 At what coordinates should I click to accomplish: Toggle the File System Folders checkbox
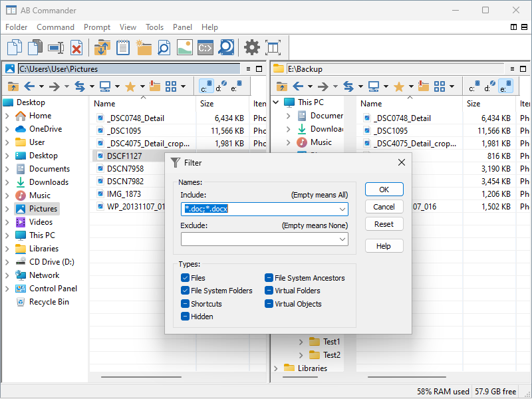185,291
